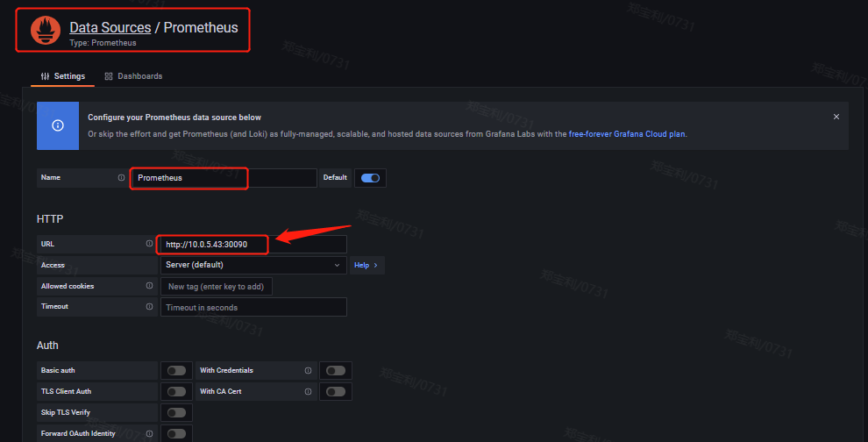Click the Type: Prometheus subtitle text
Screen dimensions: 868x442
click(103, 43)
